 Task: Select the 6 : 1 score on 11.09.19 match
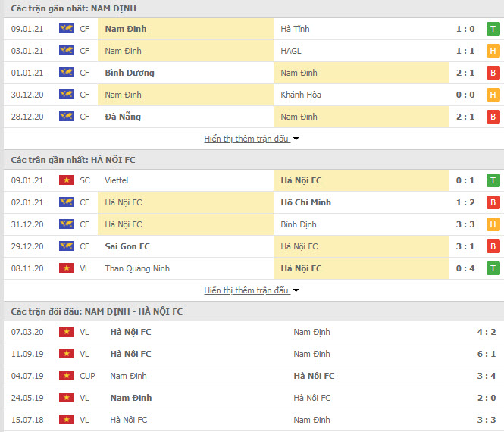point(487,354)
